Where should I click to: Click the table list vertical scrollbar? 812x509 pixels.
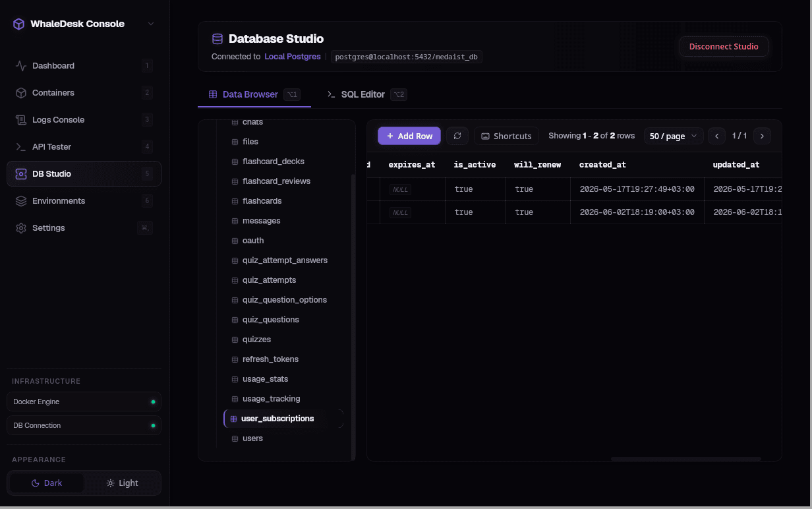click(x=353, y=316)
